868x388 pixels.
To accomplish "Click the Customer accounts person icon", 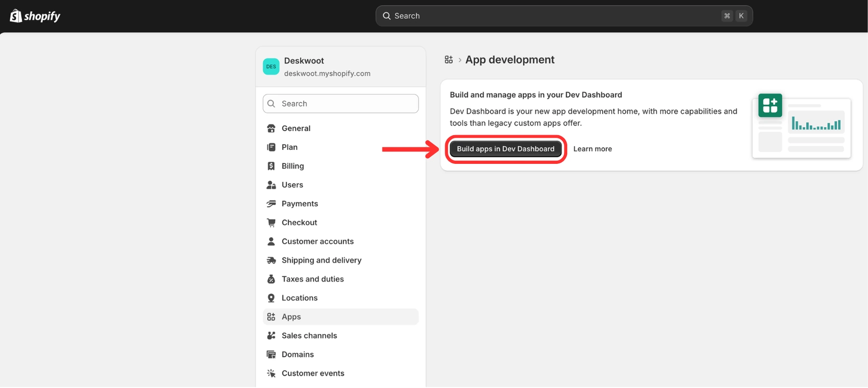I will click(271, 241).
